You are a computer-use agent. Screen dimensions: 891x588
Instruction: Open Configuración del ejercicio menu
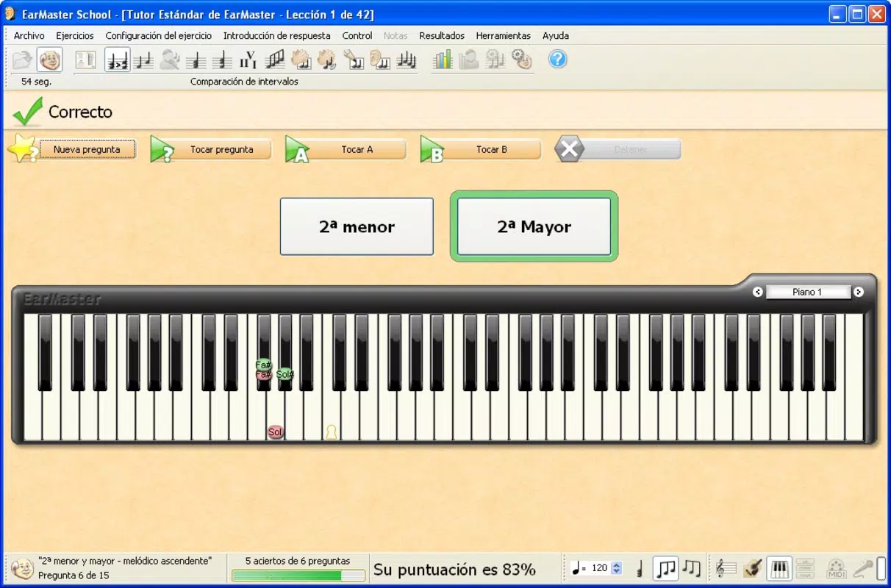[159, 35]
